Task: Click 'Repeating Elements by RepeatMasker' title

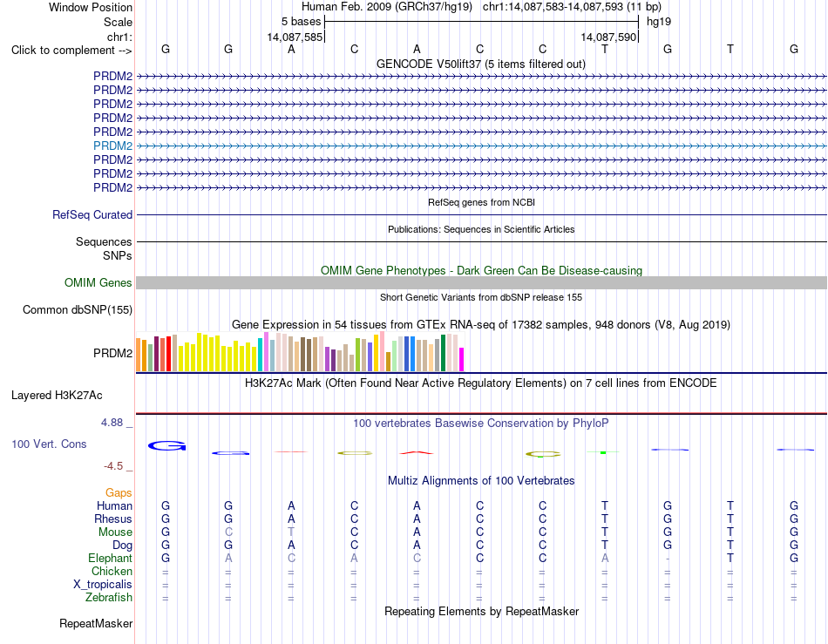Action: (482, 611)
